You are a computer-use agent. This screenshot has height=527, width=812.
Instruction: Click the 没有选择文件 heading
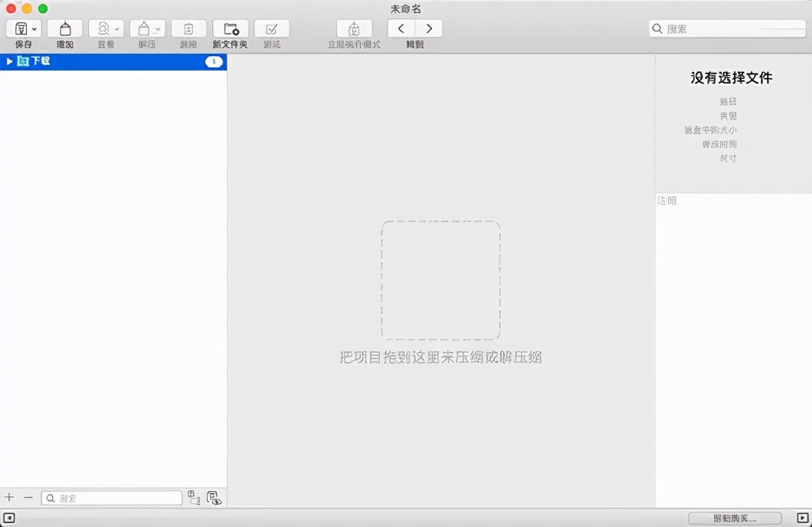point(732,77)
